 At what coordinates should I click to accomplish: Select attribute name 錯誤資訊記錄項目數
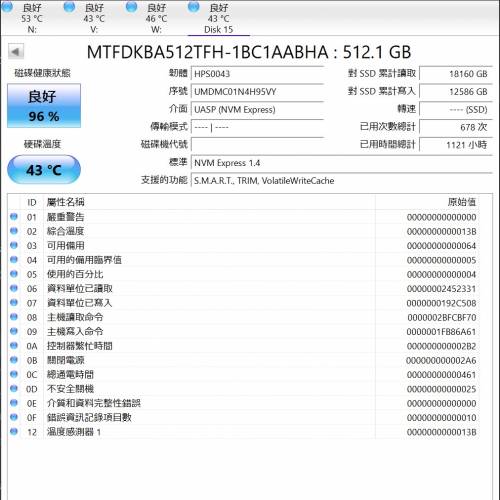(x=89, y=418)
